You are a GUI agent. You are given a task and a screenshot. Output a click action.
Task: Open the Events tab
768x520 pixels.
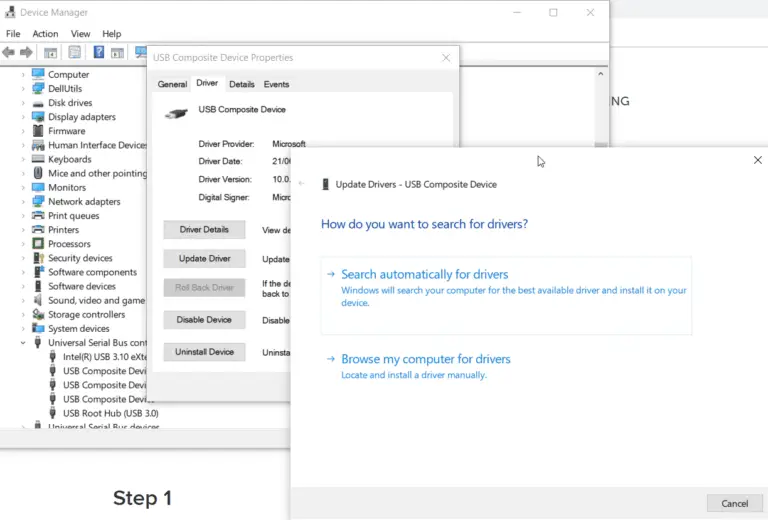point(276,84)
